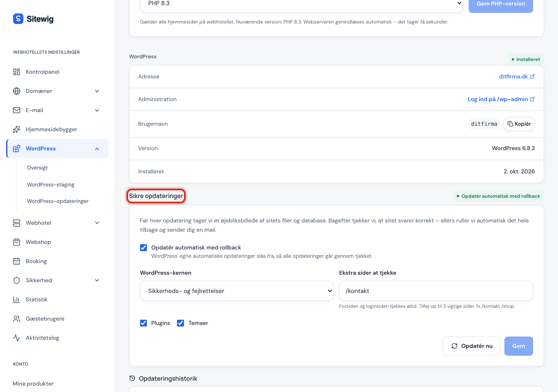
Task: Click the Gem button in Sikre opdateringer
Action: click(518, 346)
